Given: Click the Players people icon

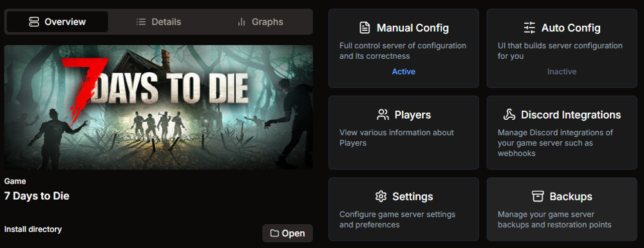Looking at the screenshot, I should point(383,115).
